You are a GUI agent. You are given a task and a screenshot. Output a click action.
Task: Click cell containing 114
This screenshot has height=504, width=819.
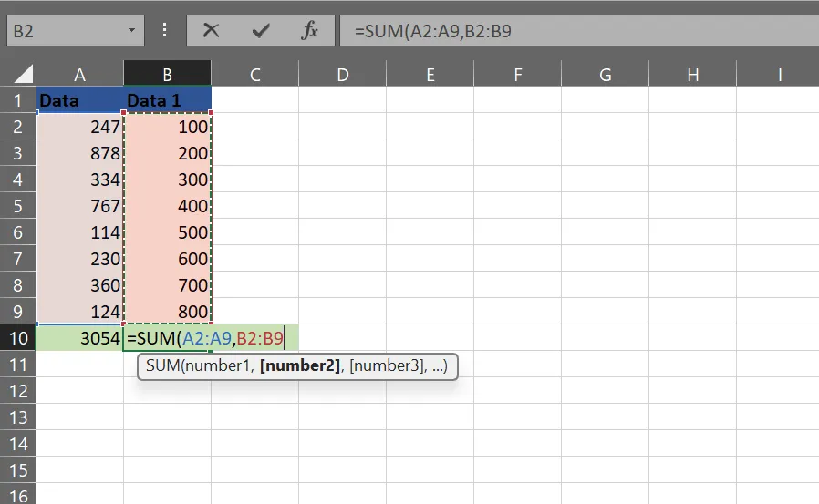pyautogui.click(x=79, y=232)
